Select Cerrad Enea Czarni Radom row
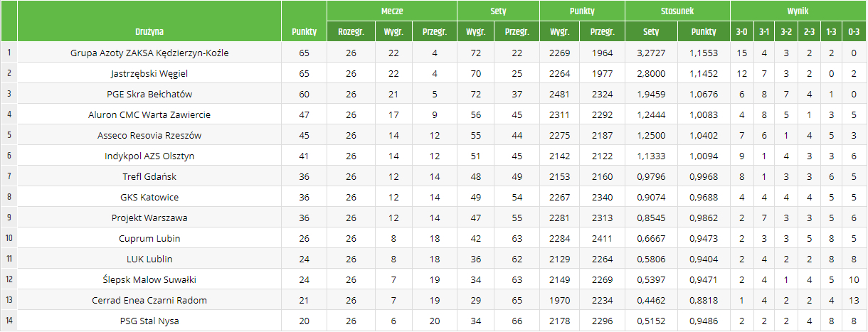This screenshot has width=868, height=332. click(x=434, y=300)
